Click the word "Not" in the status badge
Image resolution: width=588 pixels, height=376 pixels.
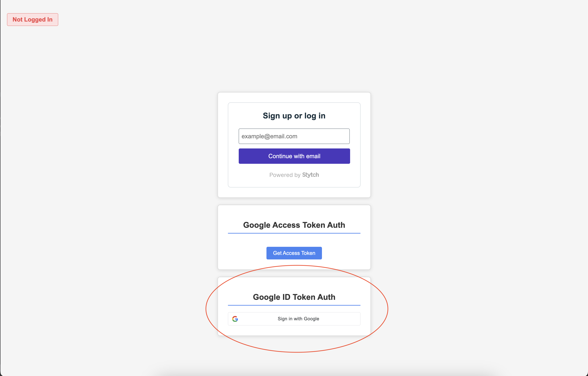click(17, 19)
